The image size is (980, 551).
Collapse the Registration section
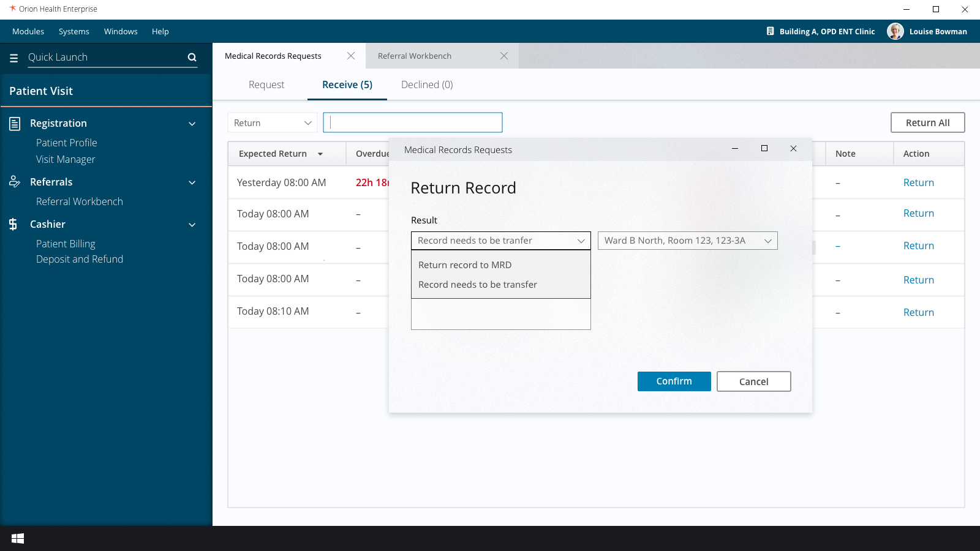point(192,124)
